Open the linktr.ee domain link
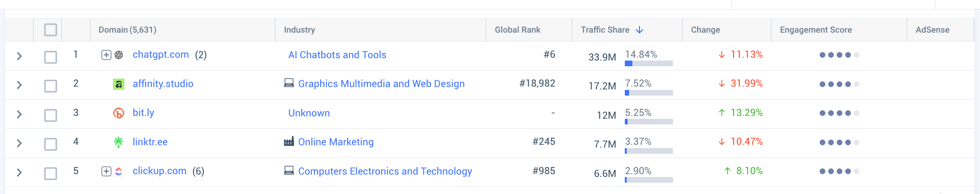 [x=150, y=142]
